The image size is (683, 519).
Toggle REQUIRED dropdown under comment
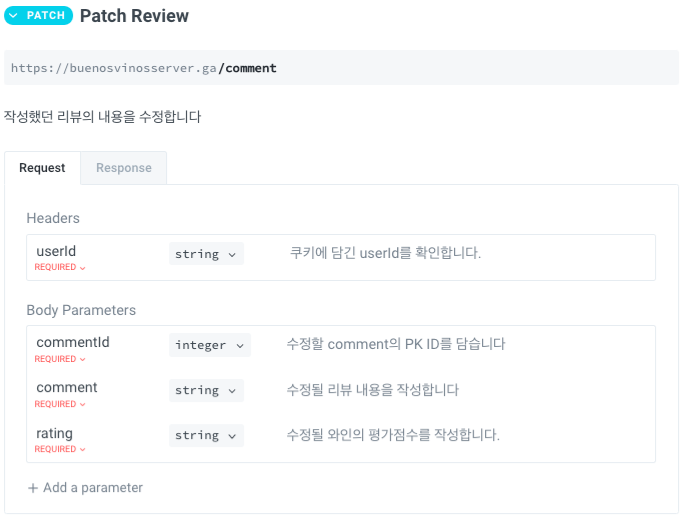pyautogui.click(x=60, y=404)
